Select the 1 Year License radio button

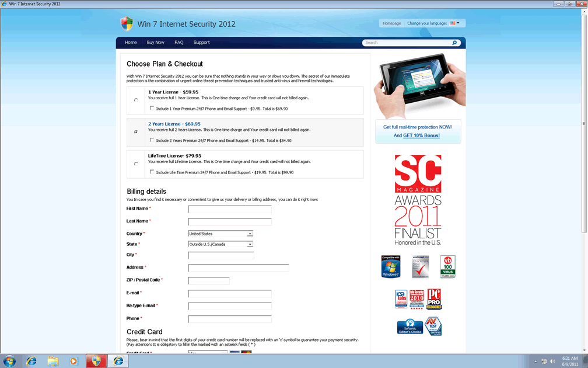[x=136, y=100]
